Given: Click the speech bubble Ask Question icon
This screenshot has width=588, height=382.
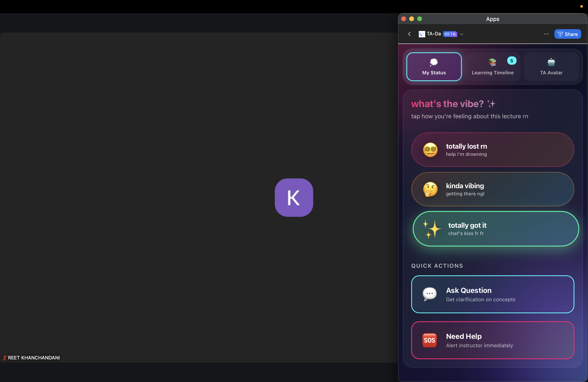Looking at the screenshot, I should [430, 294].
